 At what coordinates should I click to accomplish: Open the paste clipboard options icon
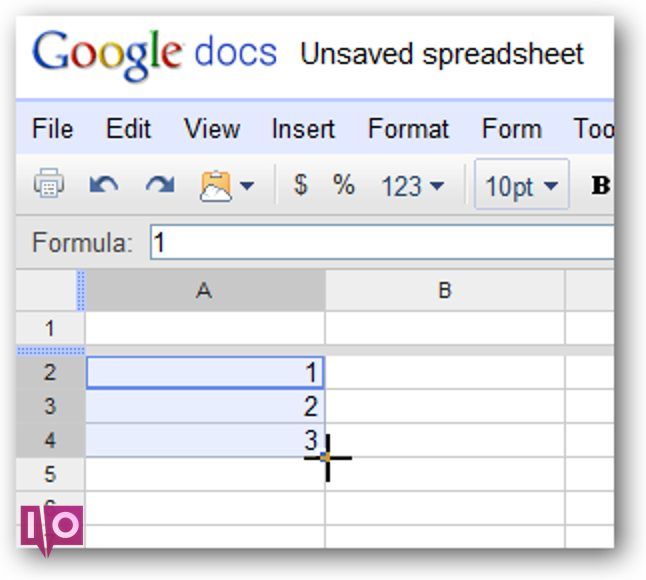[227, 186]
